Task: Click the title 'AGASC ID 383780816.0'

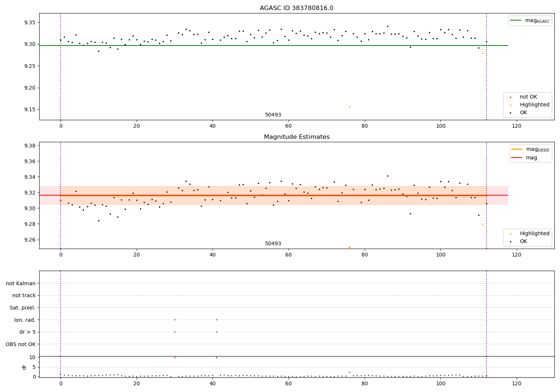Action: coord(296,8)
